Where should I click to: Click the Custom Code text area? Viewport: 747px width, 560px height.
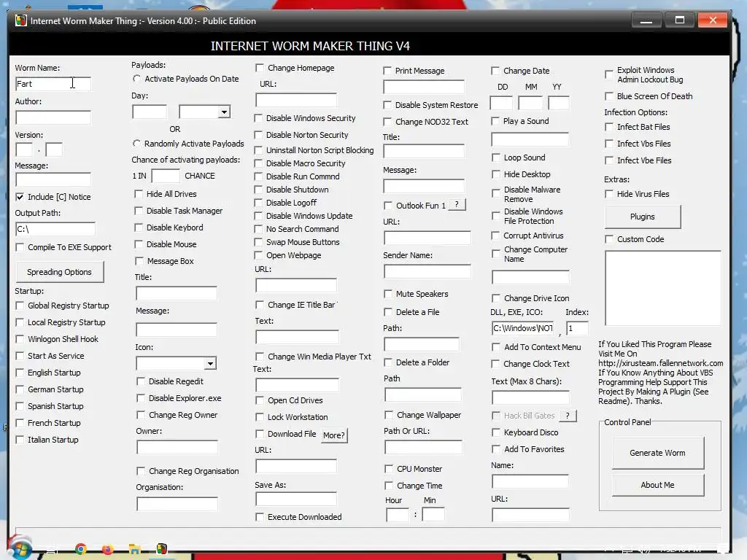coord(663,288)
